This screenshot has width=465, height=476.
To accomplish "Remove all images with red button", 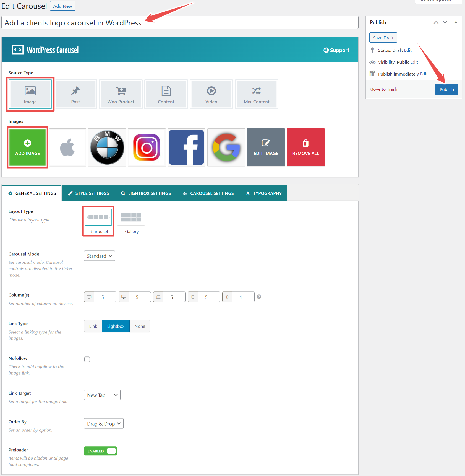I will click(x=306, y=147).
